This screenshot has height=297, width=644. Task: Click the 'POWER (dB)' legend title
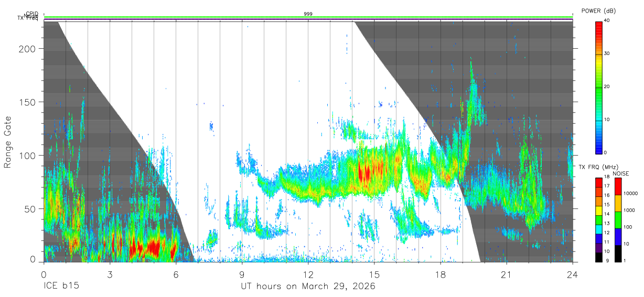pos(598,11)
